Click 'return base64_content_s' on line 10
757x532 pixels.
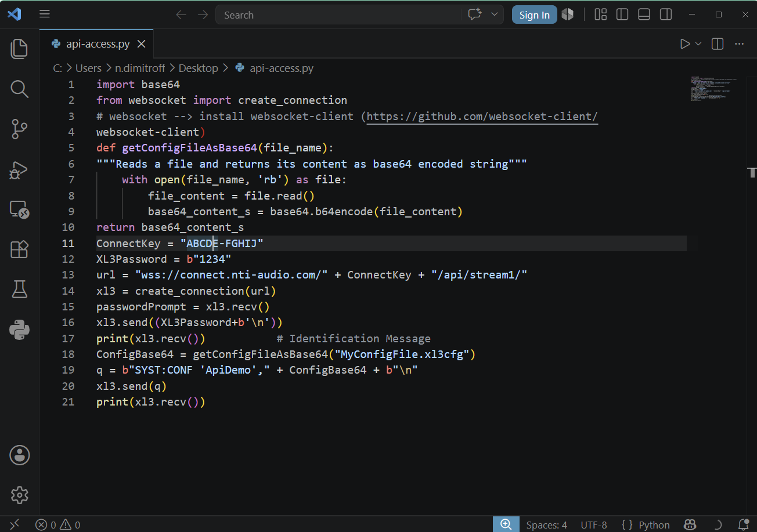pos(170,227)
